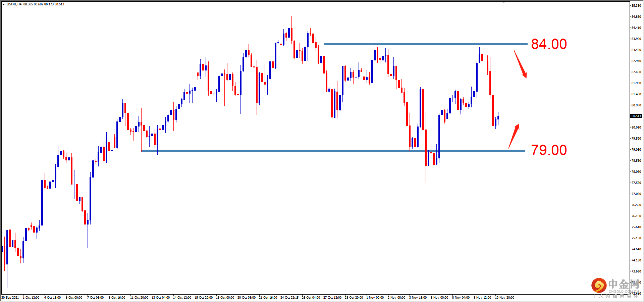Click the 30 Sep 2021 time axis label
The height and width of the screenshot is (302, 644).
point(10,297)
